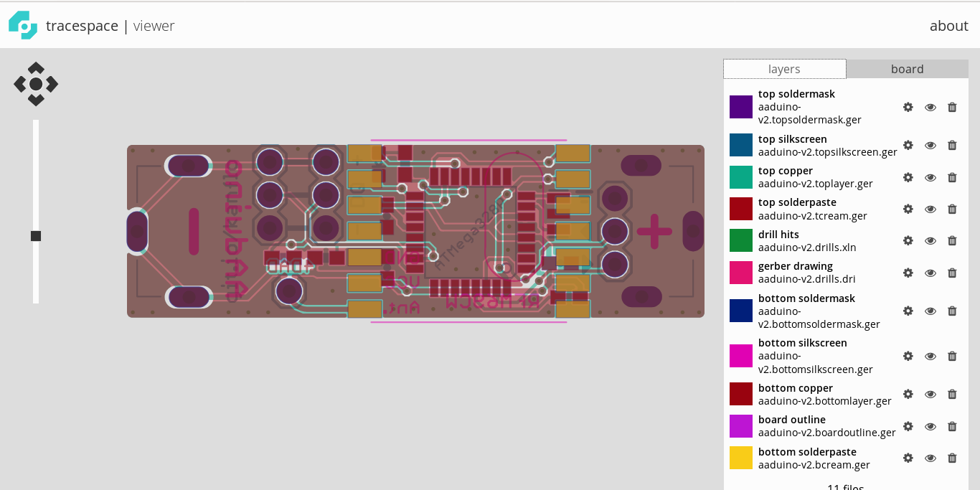
Task: Click the violet board outline color swatch
Action: [x=741, y=426]
